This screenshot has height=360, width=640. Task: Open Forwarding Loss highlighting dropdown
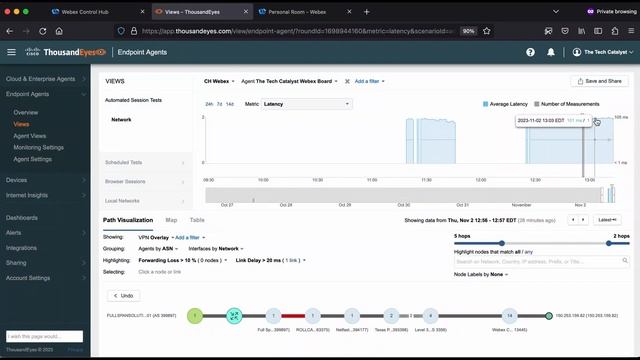[x=182, y=260]
